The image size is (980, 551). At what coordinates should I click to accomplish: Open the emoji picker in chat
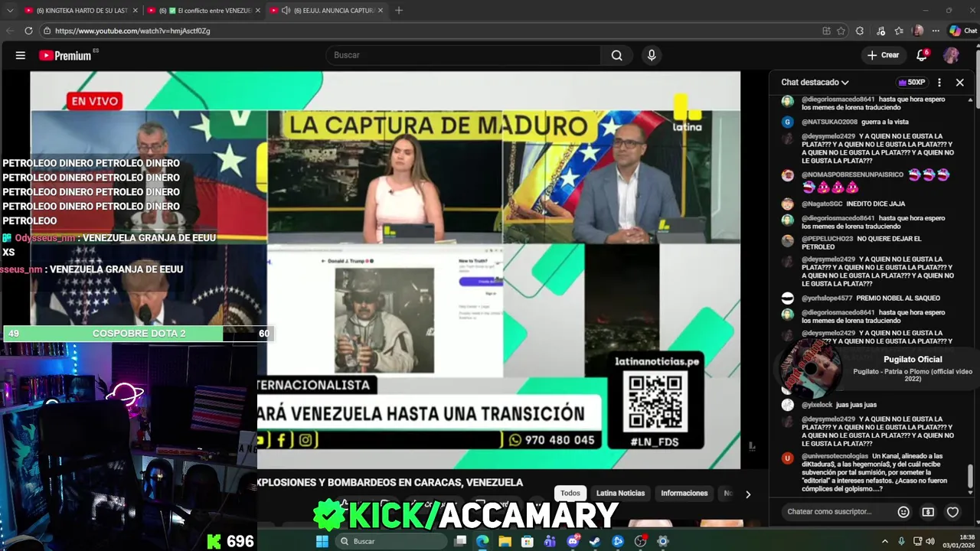903,512
